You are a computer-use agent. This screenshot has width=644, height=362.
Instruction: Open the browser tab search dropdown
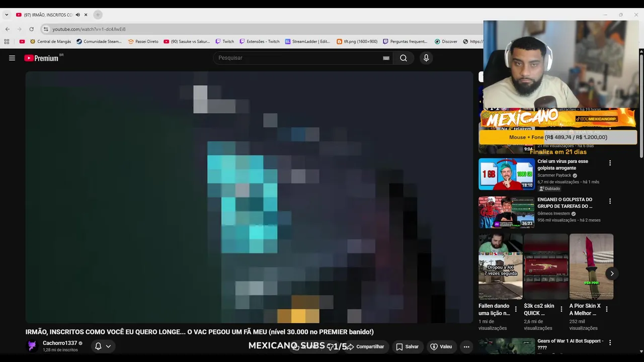7,15
